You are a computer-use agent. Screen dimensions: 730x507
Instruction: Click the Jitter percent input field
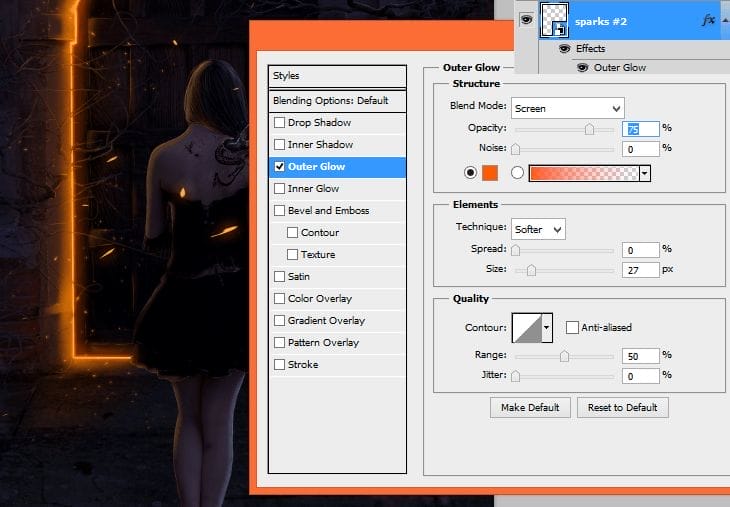[x=641, y=376]
